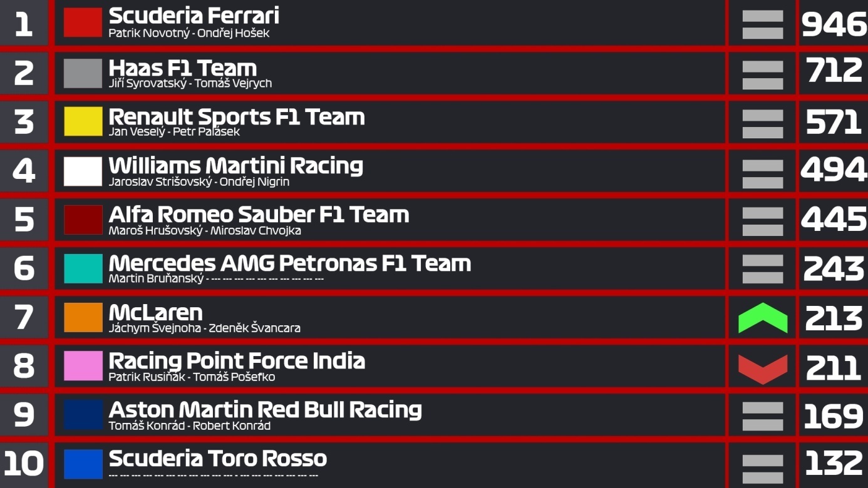Click the green up arrow for McLaren
Screen dimensions: 868x488
pyautogui.click(x=762, y=318)
